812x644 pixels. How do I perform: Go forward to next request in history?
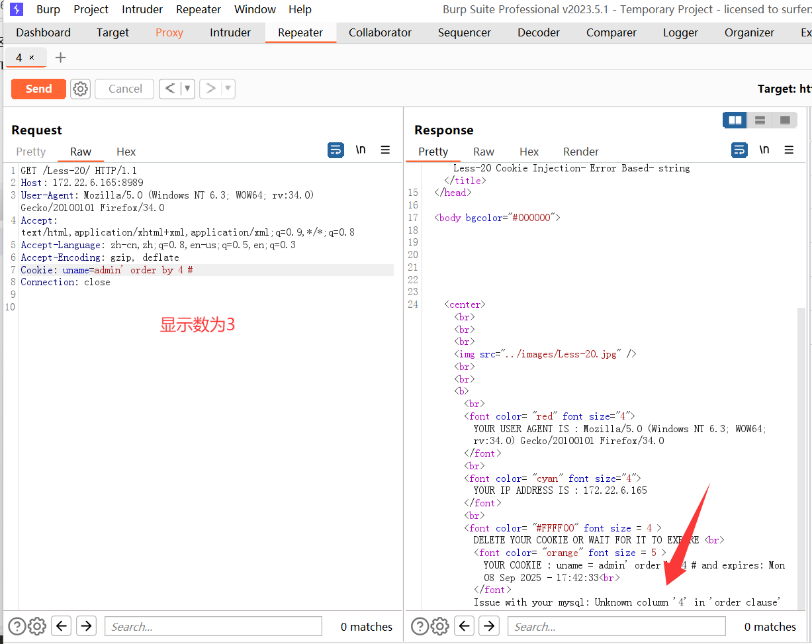[210, 89]
